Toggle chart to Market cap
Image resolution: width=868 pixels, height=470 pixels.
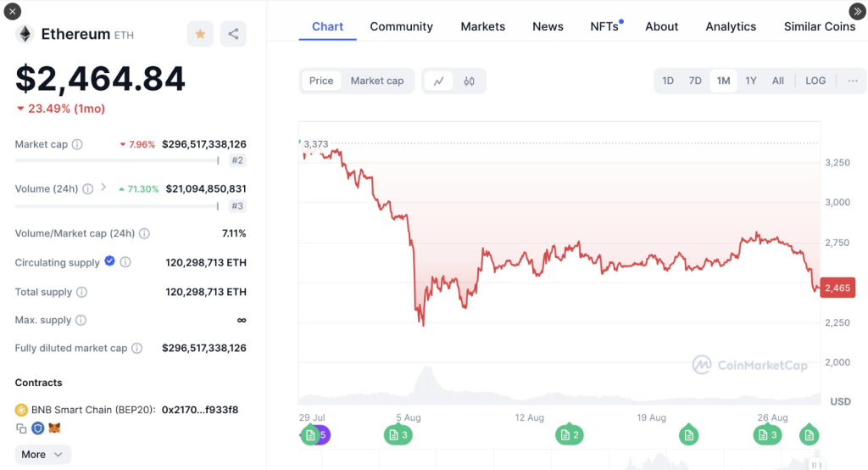pos(377,81)
